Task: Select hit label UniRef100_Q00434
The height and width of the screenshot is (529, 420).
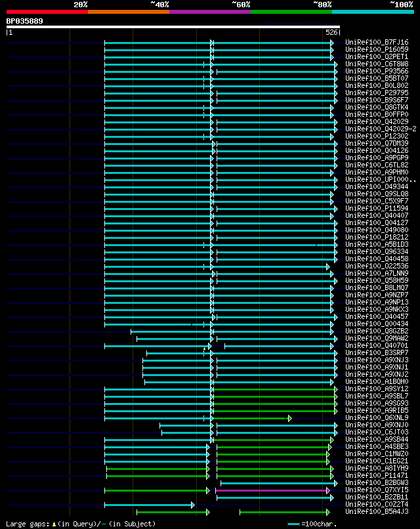Action: 377,324
